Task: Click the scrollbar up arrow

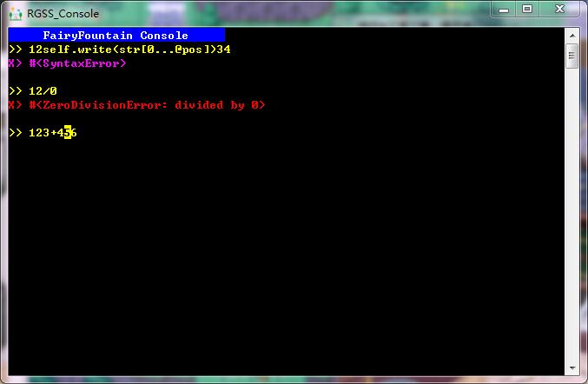Action: [571, 36]
